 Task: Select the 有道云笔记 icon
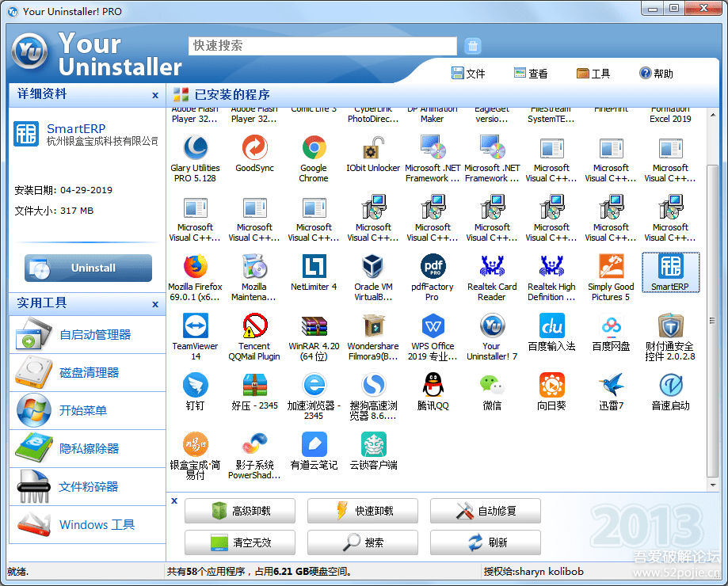(x=314, y=444)
